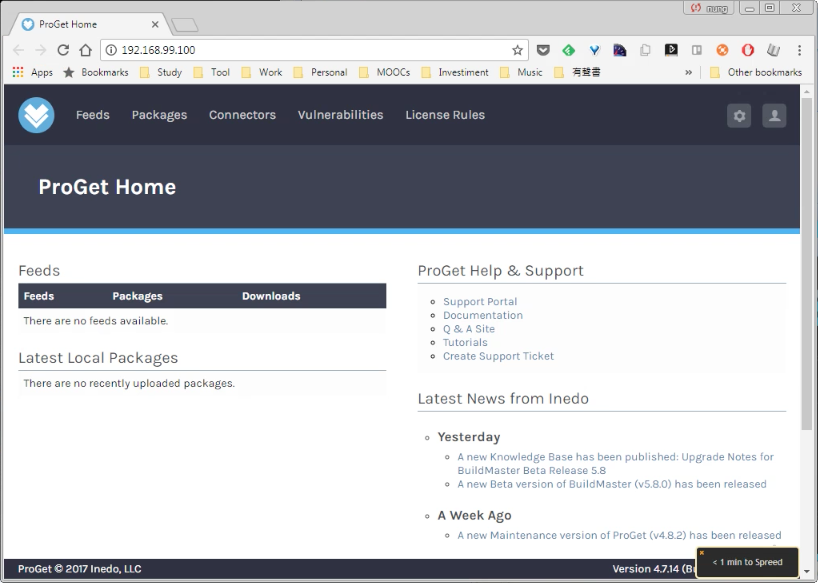Image resolution: width=818 pixels, height=583 pixels.
Task: Click the copy-pages extension icon
Action: coord(645,50)
